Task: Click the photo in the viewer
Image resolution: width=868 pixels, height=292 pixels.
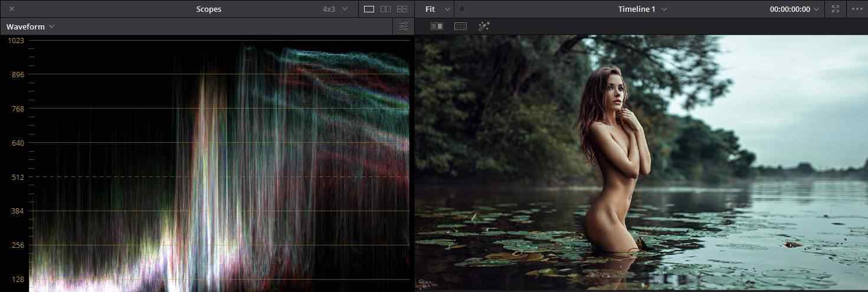Action: pyautogui.click(x=641, y=163)
